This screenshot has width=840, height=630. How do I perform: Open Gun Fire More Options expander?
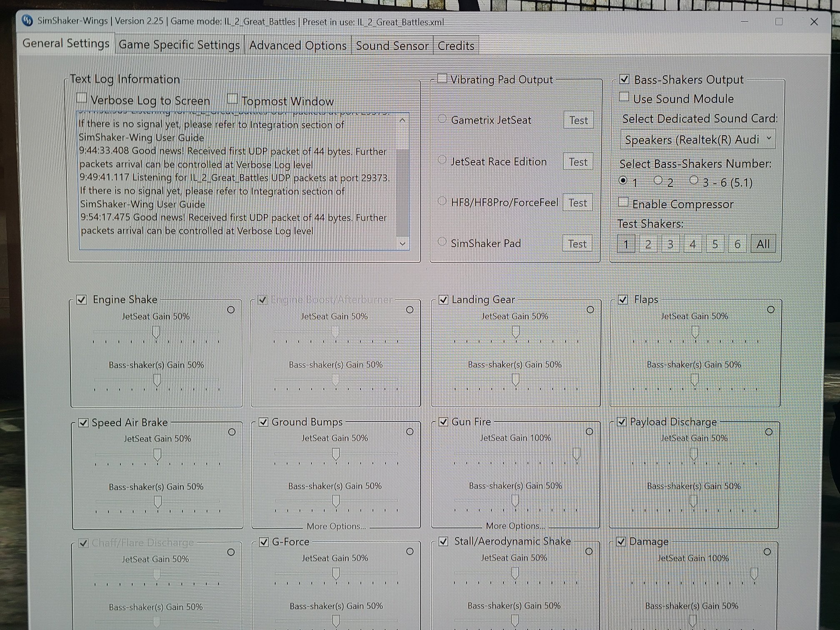click(515, 526)
